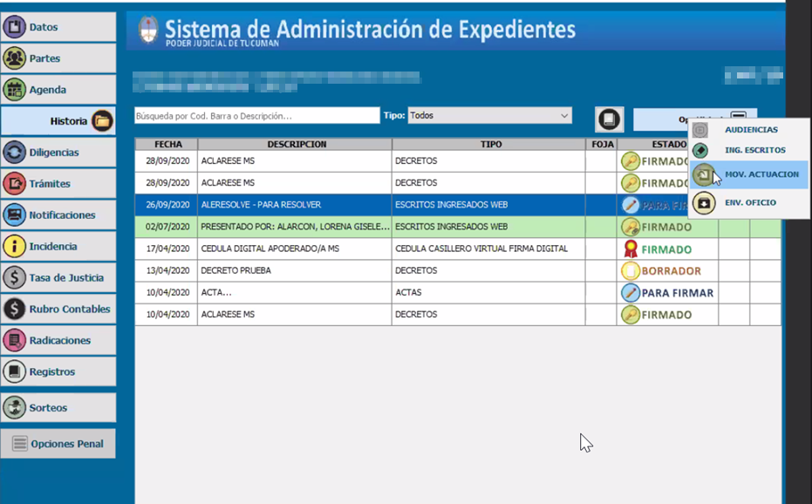The height and width of the screenshot is (504, 812).
Task: Click the Partes people icon
Action: [x=14, y=58]
